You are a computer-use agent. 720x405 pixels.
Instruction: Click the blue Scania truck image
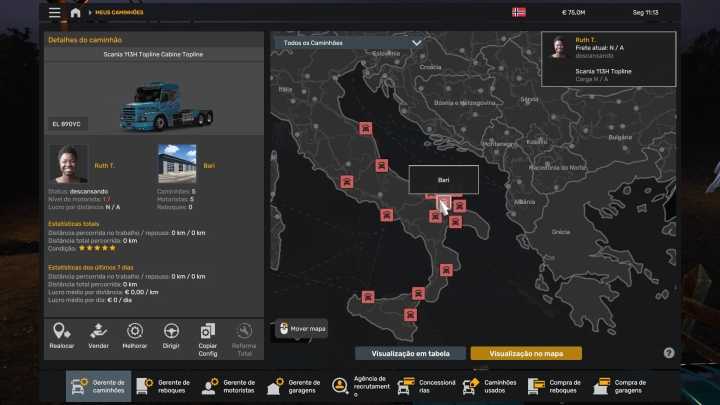(x=166, y=107)
